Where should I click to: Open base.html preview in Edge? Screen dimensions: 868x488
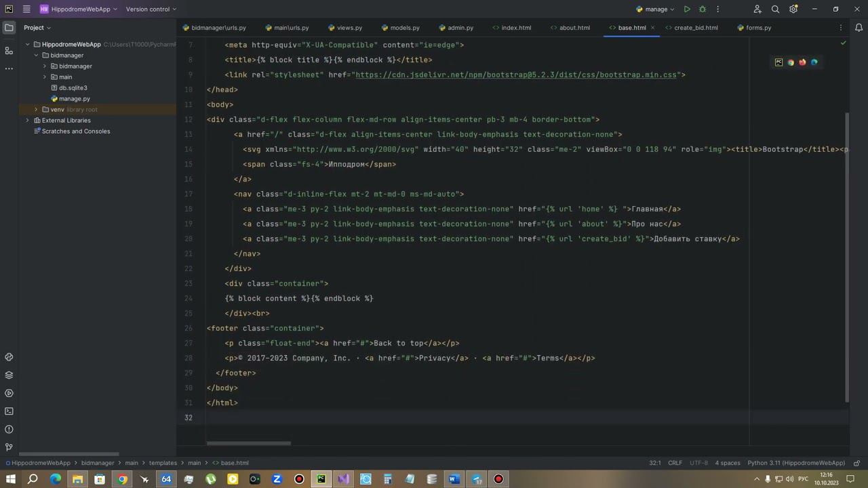click(x=814, y=62)
